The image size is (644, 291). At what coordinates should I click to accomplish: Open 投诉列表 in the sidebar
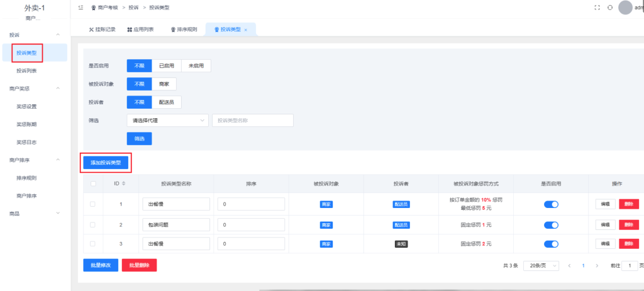26,71
